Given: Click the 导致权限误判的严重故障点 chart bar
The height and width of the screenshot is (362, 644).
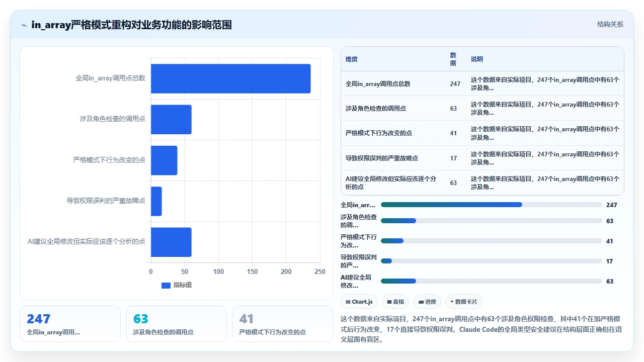Looking at the screenshot, I should (156, 201).
